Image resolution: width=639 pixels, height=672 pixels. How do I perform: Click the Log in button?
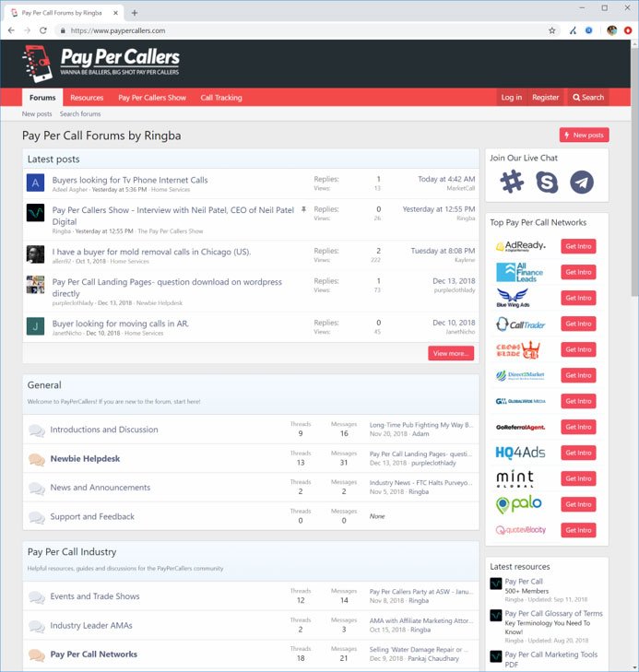pyautogui.click(x=512, y=98)
